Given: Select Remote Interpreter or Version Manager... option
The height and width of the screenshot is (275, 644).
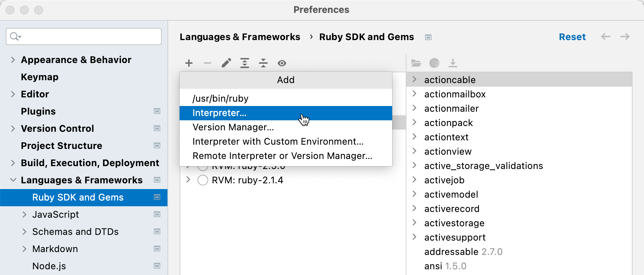Looking at the screenshot, I should 282,156.
